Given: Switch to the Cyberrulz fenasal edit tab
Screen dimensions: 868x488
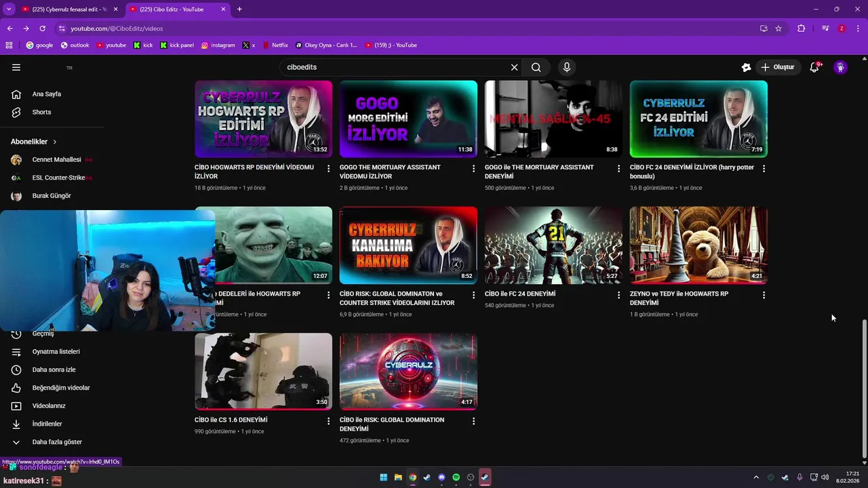Looking at the screenshot, I should click(68, 9).
